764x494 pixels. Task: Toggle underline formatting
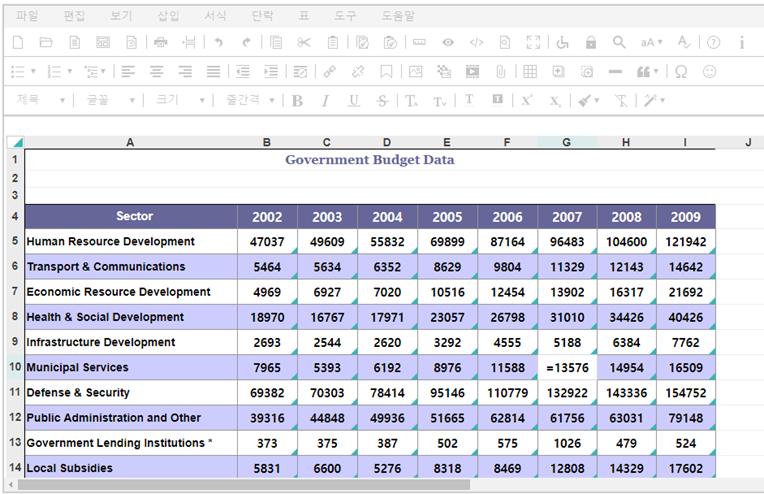click(353, 100)
